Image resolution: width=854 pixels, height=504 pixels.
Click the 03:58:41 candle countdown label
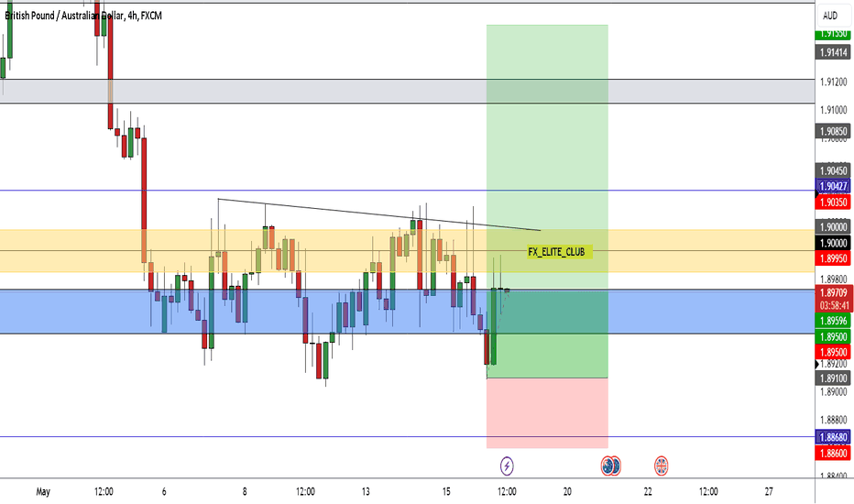click(833, 306)
